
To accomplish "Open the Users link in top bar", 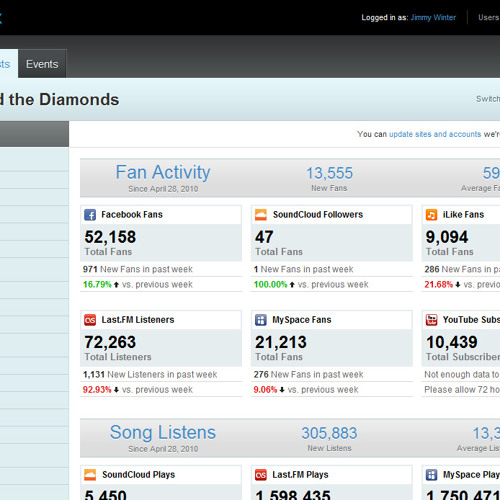I will [x=489, y=17].
